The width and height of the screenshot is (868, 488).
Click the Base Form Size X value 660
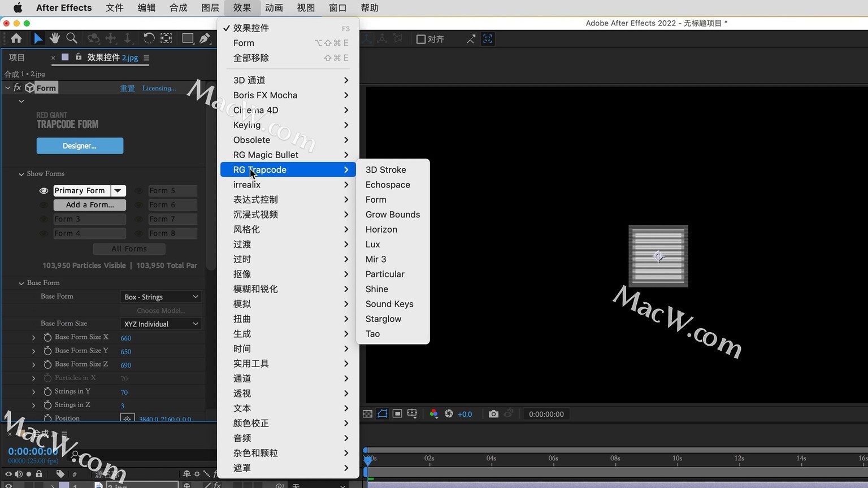(x=125, y=338)
